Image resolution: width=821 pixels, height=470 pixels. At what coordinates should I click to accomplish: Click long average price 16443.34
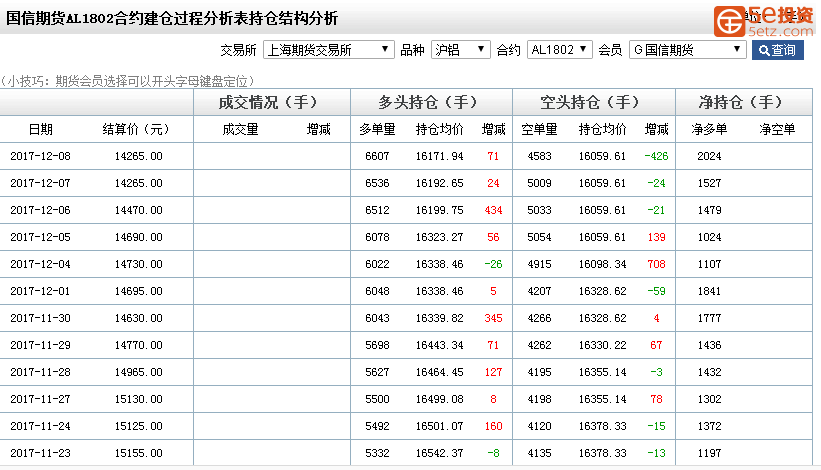pos(439,345)
